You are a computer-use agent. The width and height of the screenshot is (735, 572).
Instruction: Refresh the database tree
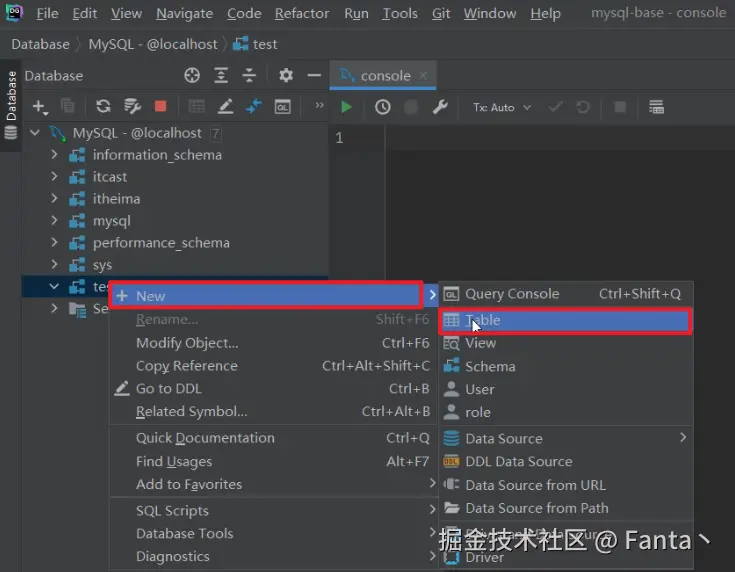click(103, 107)
